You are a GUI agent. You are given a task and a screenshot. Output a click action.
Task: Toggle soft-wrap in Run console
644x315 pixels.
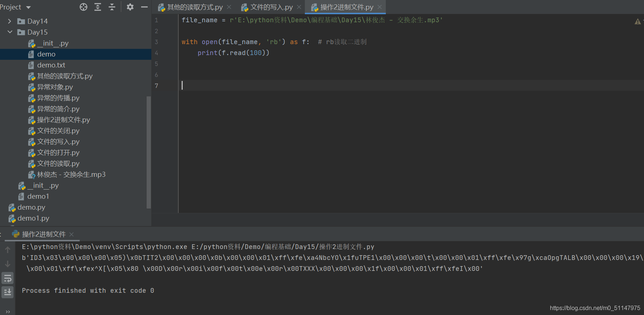tap(8, 279)
